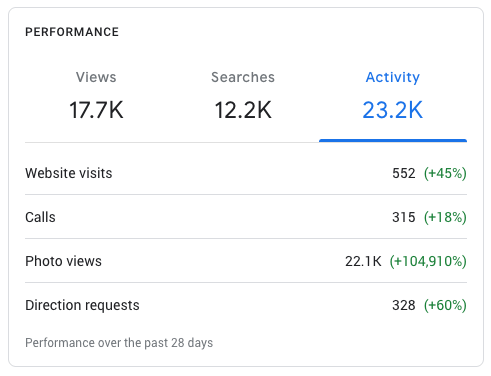
Task: Click the +104,910% photo views change
Action: click(x=428, y=261)
